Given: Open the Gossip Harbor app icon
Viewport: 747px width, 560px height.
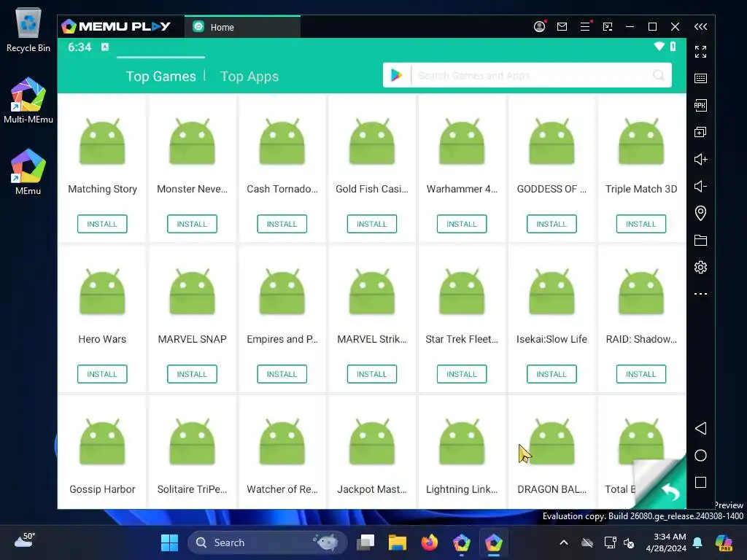Looking at the screenshot, I should (102, 442).
